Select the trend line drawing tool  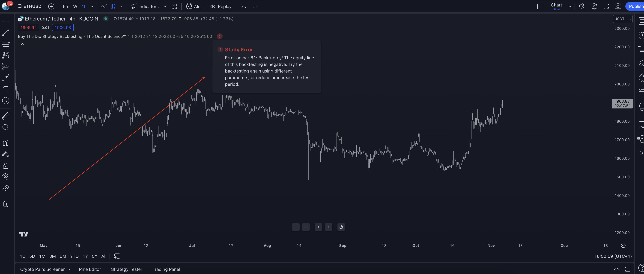point(6,32)
